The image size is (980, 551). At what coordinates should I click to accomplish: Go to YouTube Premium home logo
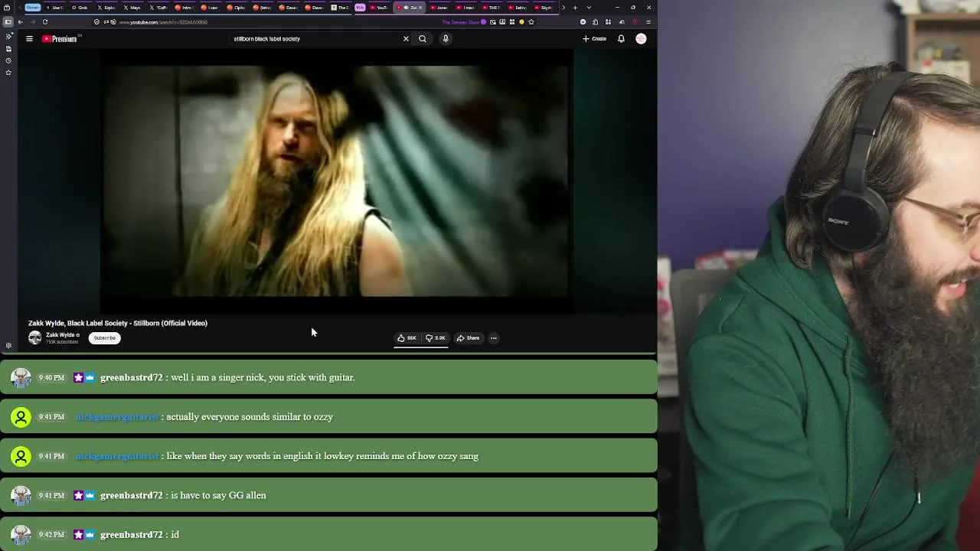click(x=60, y=39)
